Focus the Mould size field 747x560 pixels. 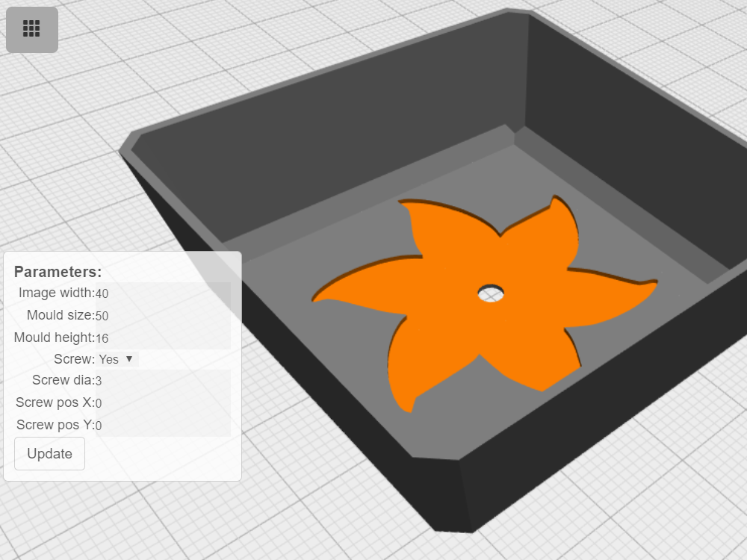(162, 316)
